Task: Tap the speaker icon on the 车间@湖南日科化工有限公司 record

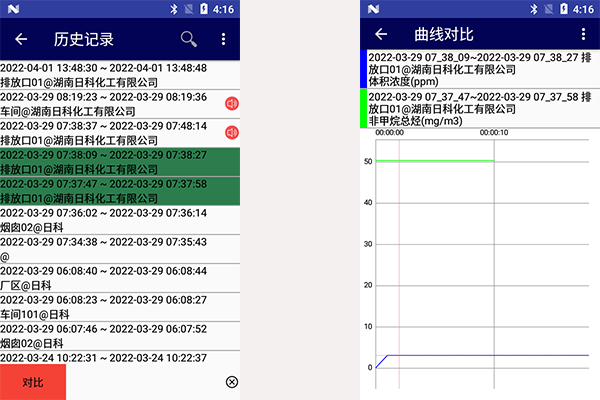Action: pos(231,104)
